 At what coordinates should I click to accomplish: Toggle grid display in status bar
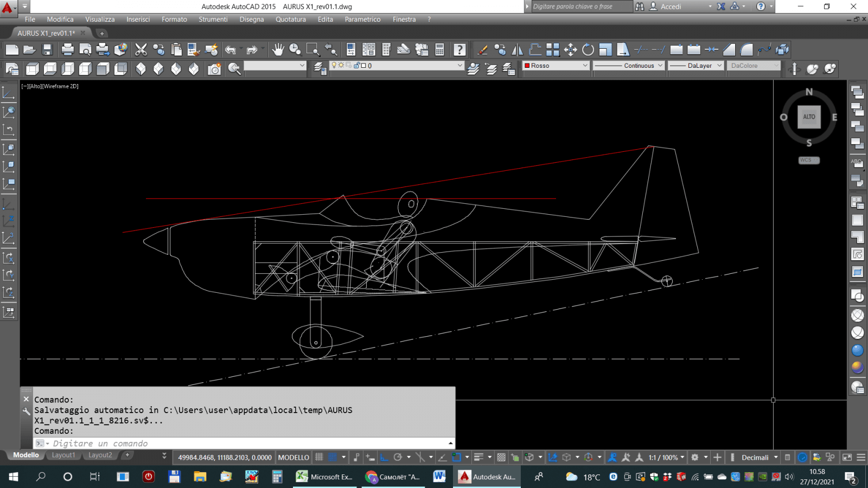click(319, 457)
